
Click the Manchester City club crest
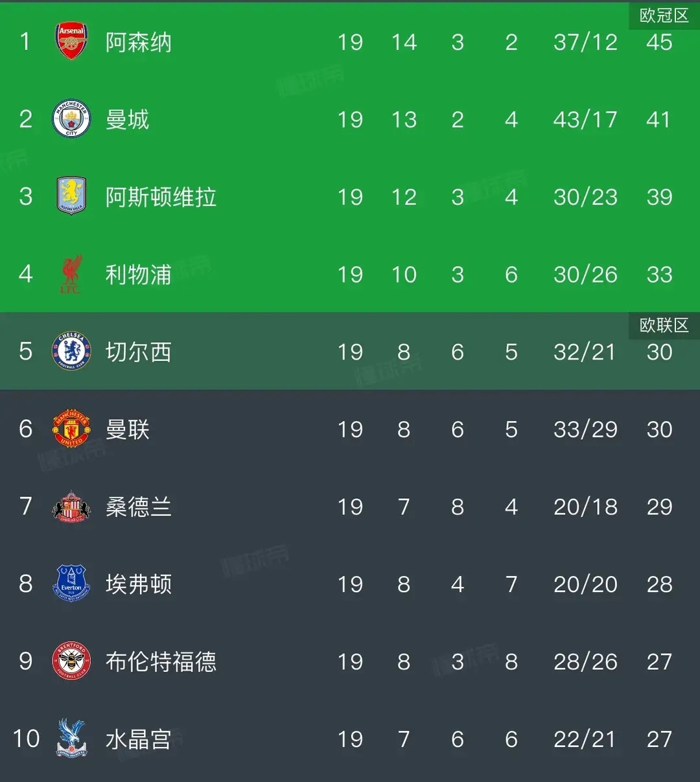pos(71,119)
